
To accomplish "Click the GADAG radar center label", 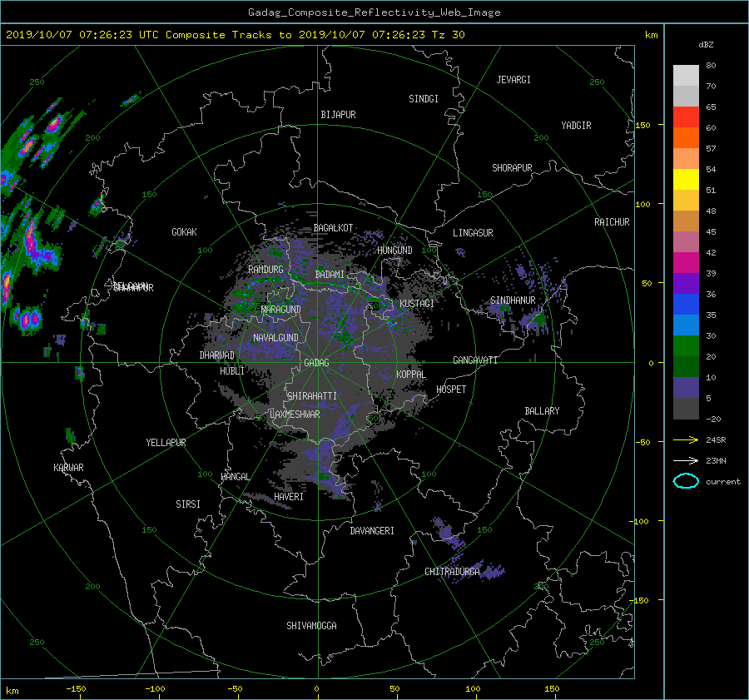I will pyautogui.click(x=316, y=363).
